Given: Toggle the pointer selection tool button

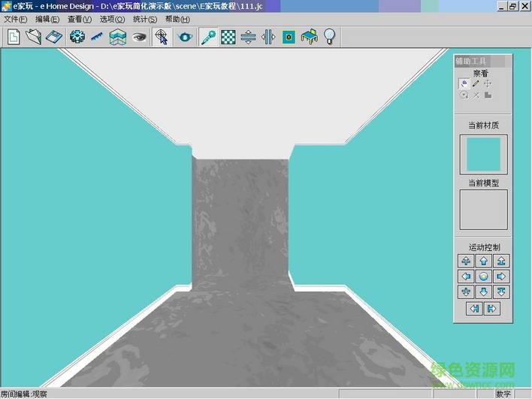Looking at the screenshot, I should point(161,37).
